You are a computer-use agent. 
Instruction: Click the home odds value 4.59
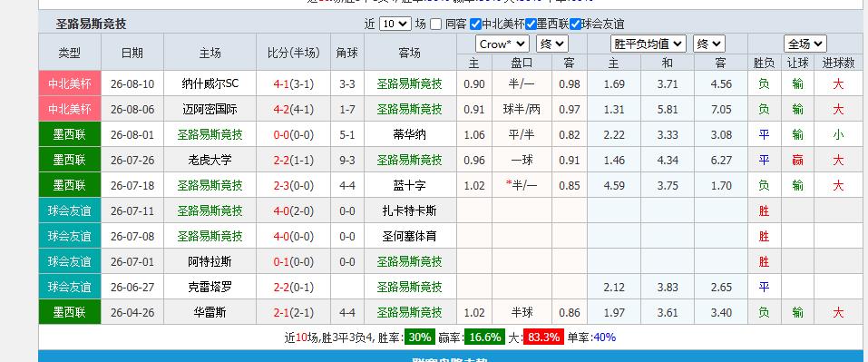pyautogui.click(x=614, y=186)
